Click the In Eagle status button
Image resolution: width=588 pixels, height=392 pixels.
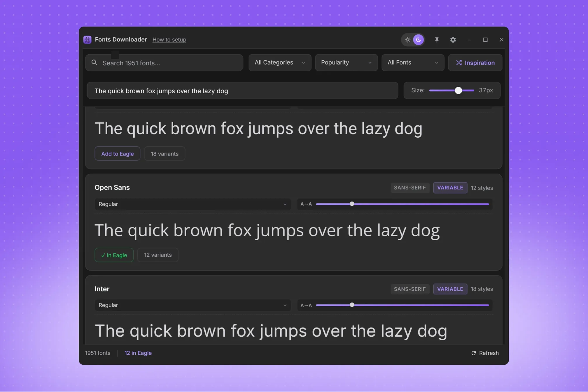114,255
